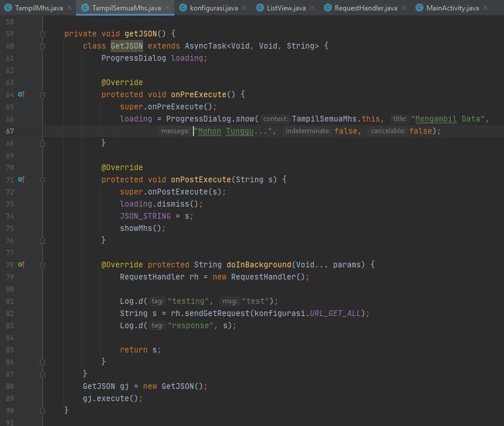
Task: Click AsyncTask type on line 60
Action: 206,46
